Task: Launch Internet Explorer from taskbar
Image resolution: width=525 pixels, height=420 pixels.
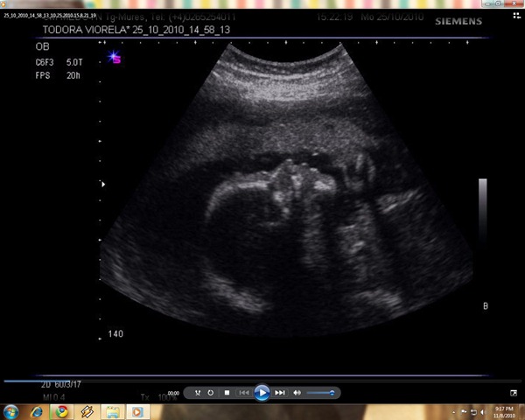Action: 37,412
